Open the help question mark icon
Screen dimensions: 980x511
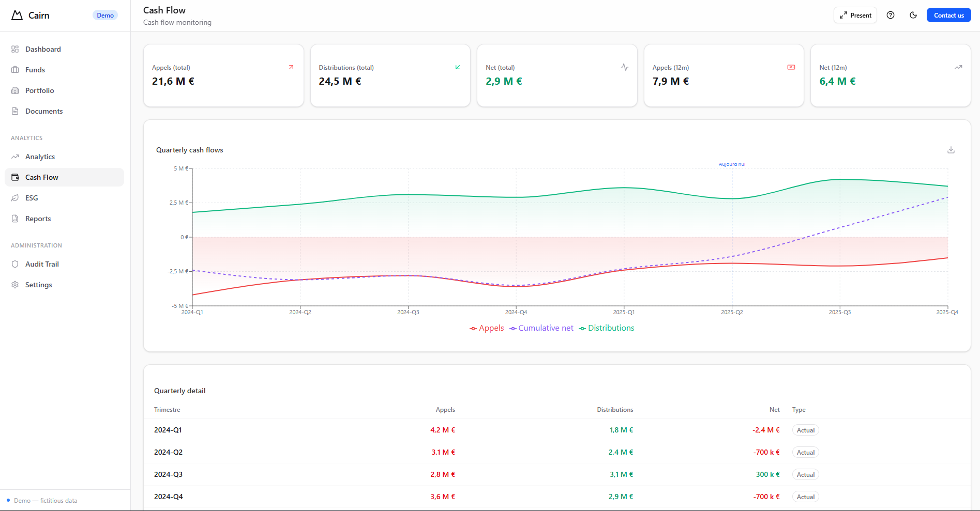pyautogui.click(x=891, y=15)
